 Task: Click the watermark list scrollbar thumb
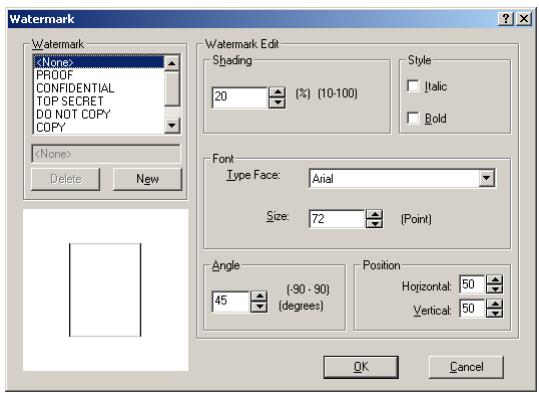(x=172, y=88)
